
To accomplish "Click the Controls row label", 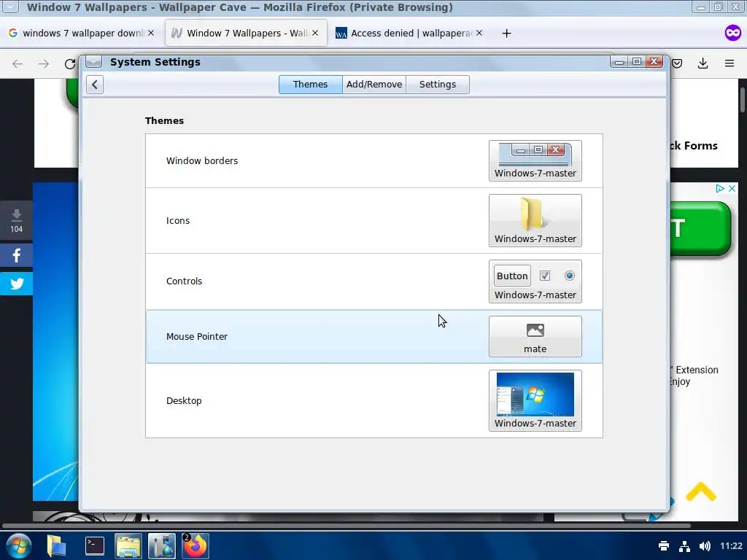I will [184, 281].
